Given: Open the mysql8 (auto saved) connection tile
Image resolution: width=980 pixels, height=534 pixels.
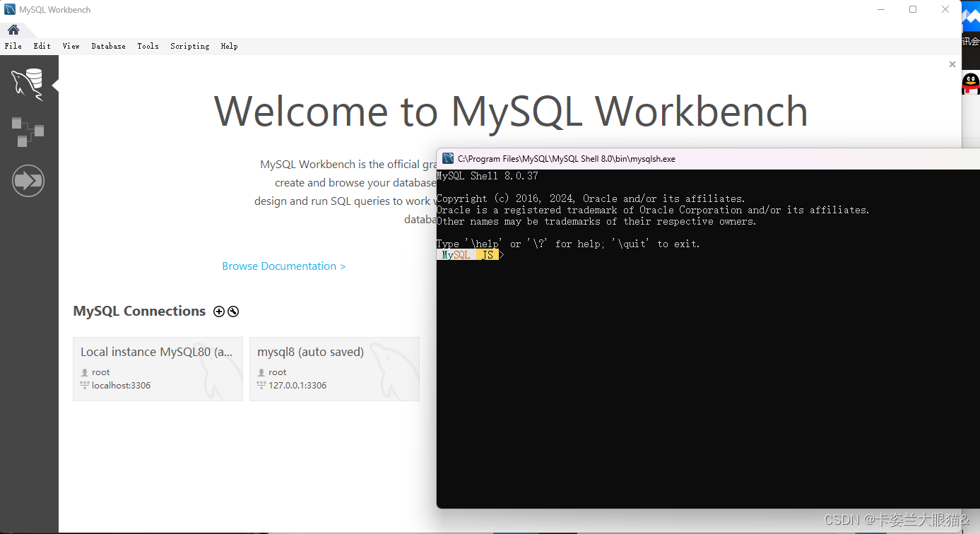Looking at the screenshot, I should (x=334, y=369).
